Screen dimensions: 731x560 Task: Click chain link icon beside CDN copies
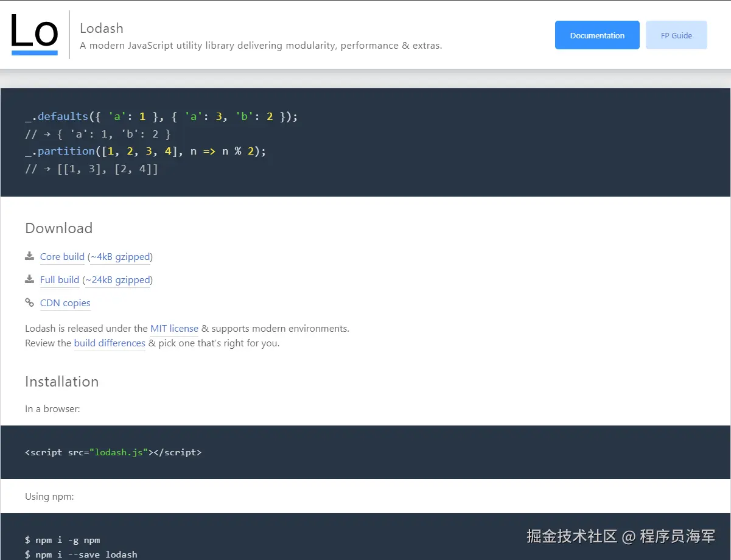(x=29, y=302)
